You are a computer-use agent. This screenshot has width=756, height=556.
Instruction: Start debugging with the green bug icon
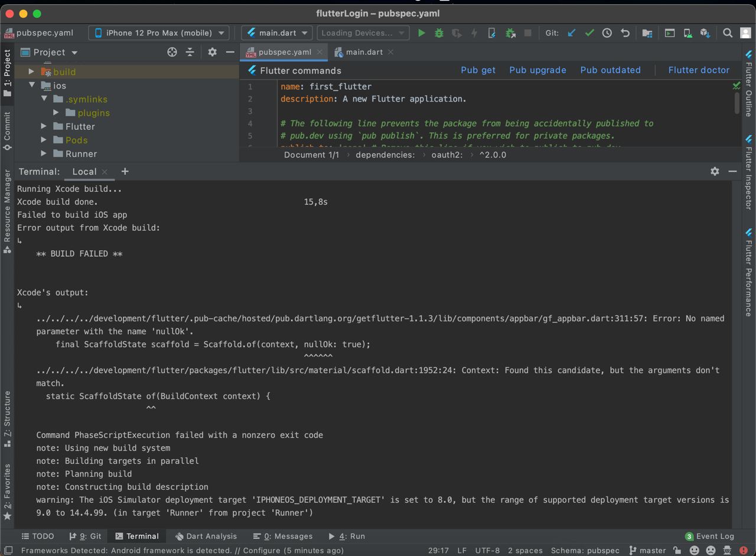[439, 33]
